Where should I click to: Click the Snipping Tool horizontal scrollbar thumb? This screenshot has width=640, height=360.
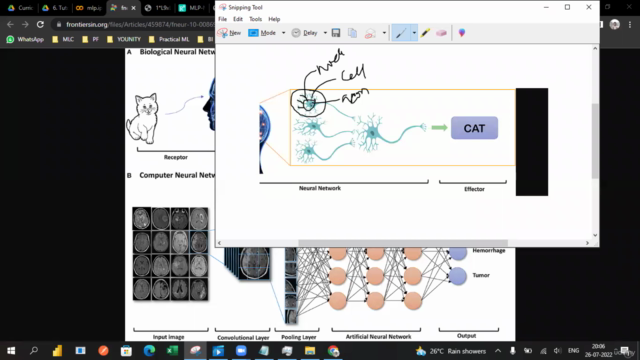tap(403, 243)
